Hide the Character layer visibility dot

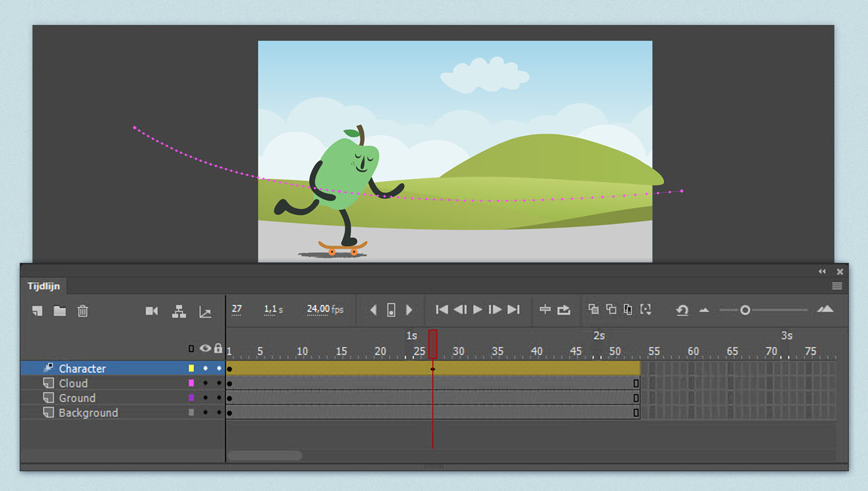pos(205,368)
